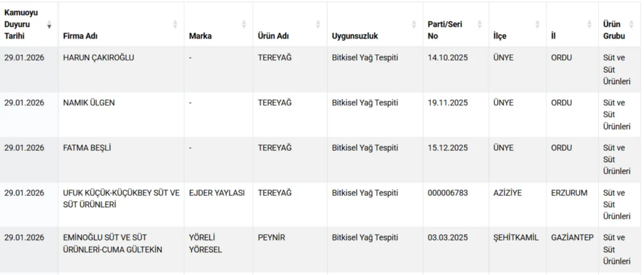Toggle sort icon for Marka column
This screenshot has height=275, width=644.
point(244,24)
